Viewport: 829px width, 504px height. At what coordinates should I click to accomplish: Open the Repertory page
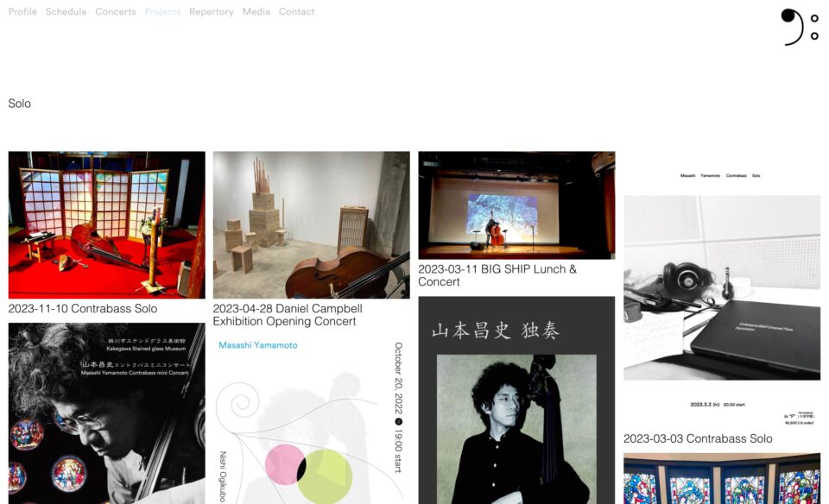click(212, 12)
